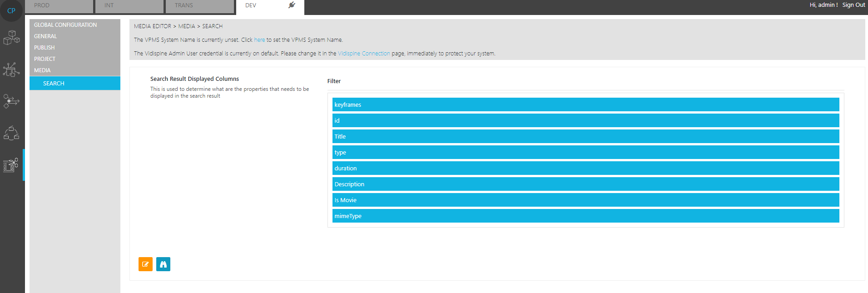Open the touch network icon in sidebar
Screen dimensions: 868x293
(11, 70)
